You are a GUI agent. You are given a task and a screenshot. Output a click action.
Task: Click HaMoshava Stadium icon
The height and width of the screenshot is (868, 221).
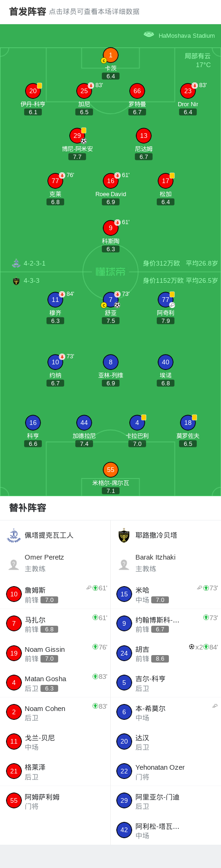[x=149, y=34]
